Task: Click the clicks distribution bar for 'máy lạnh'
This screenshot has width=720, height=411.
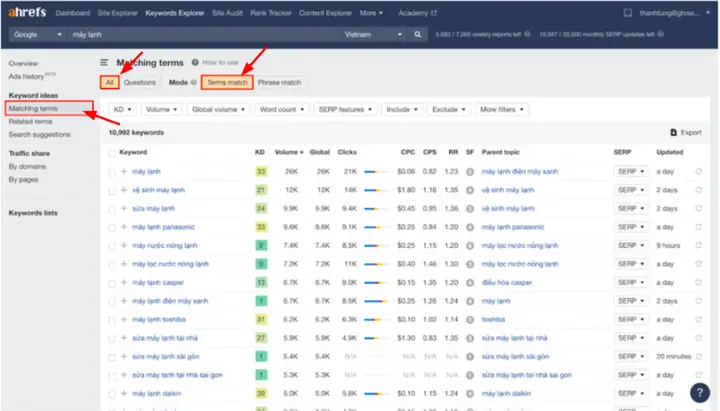Action: [x=376, y=172]
